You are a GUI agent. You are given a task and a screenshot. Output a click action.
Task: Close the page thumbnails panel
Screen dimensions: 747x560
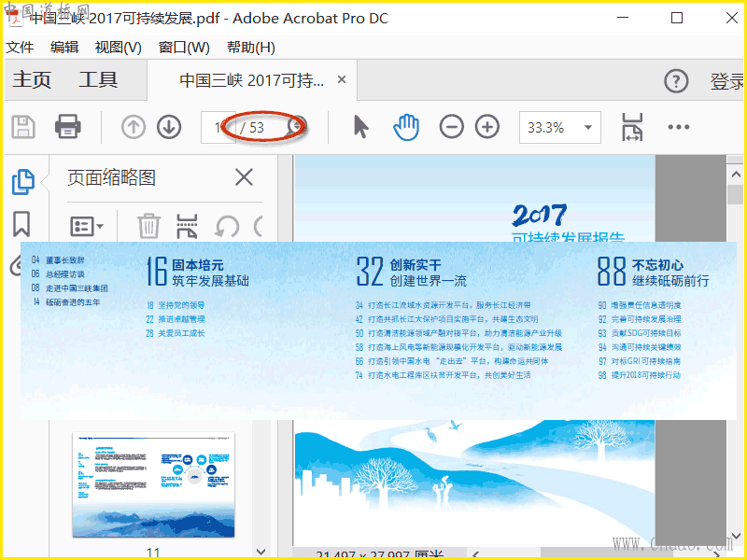(244, 177)
